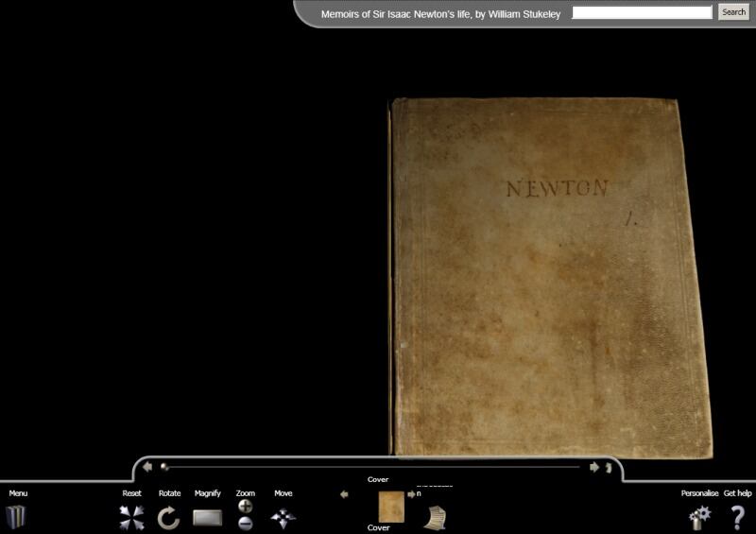The image size is (756, 534).
Task: Activate the Magnify tool
Action: (207, 517)
